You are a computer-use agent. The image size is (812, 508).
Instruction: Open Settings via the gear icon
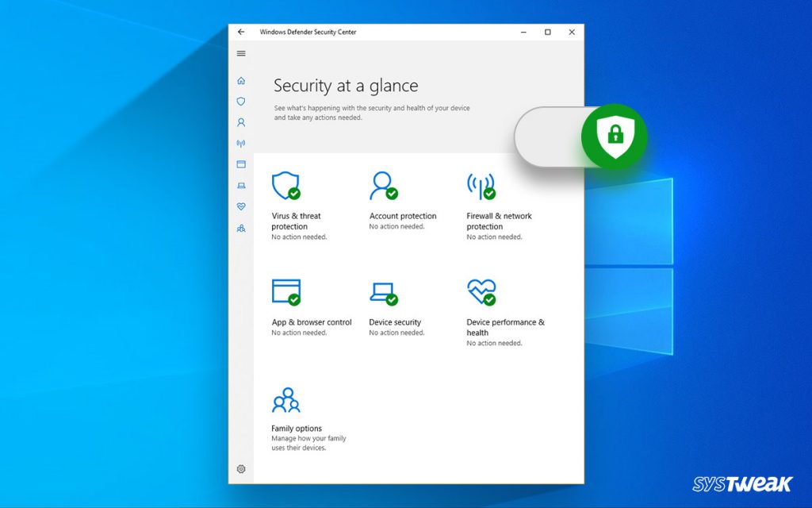point(241,469)
